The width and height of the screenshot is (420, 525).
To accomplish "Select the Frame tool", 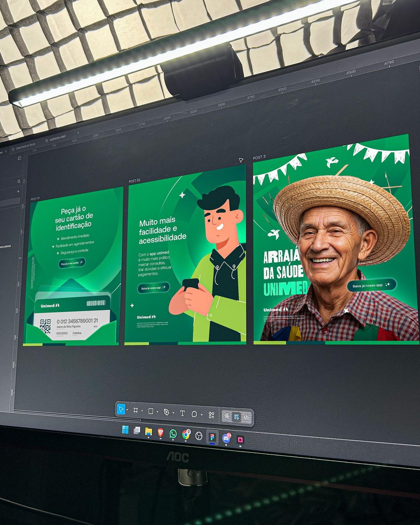I will [136, 410].
